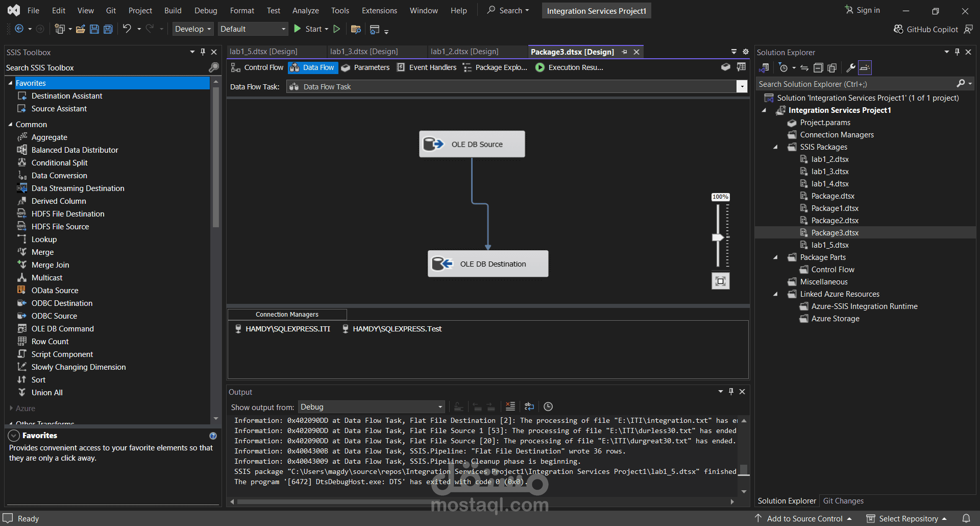Toggle word wrap in the Output window
980x526 pixels.
(x=529, y=407)
